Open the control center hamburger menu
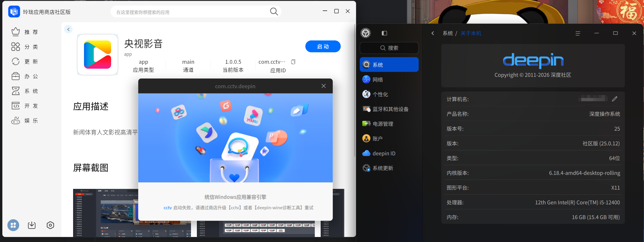This screenshot has width=644, height=242. [578, 33]
